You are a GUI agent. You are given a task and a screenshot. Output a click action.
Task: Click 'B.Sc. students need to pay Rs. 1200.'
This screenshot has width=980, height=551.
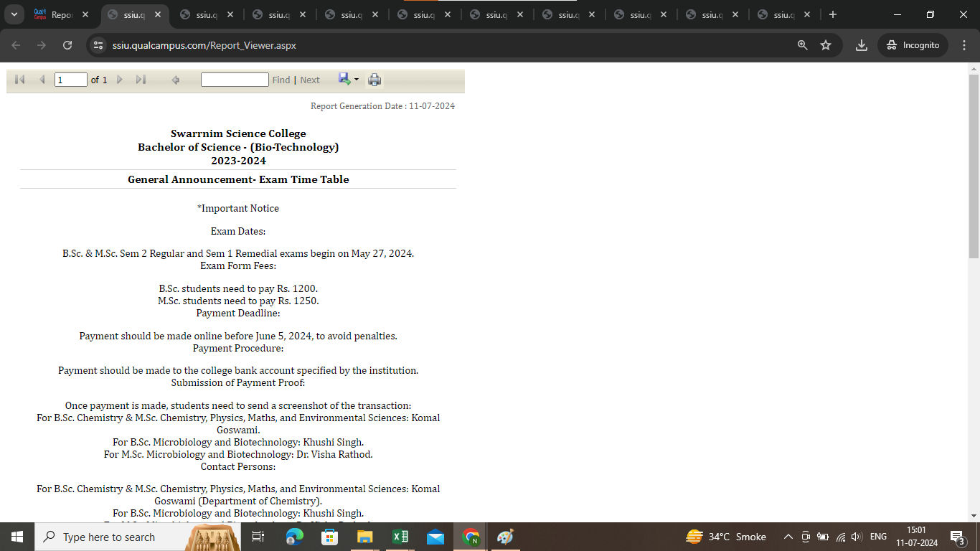[x=238, y=288]
